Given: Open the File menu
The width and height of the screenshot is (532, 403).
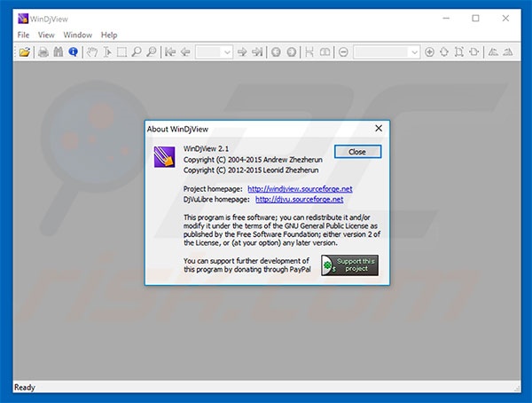Looking at the screenshot, I should click(23, 35).
